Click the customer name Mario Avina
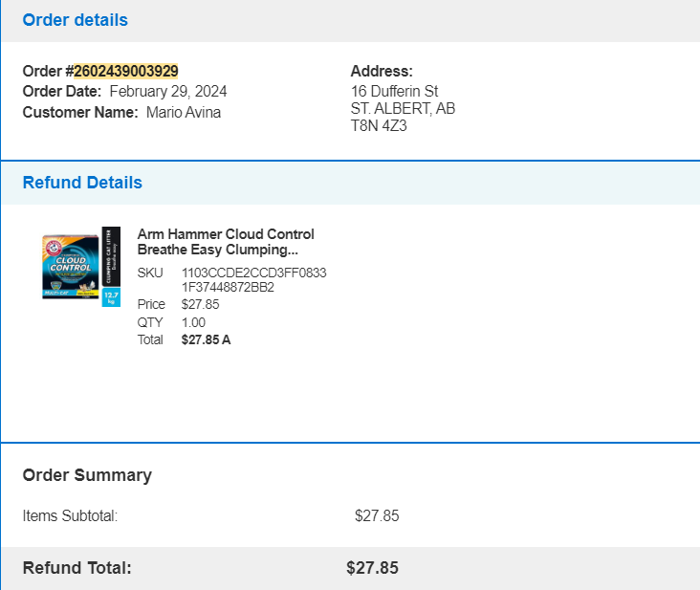The image size is (700, 590). click(184, 112)
